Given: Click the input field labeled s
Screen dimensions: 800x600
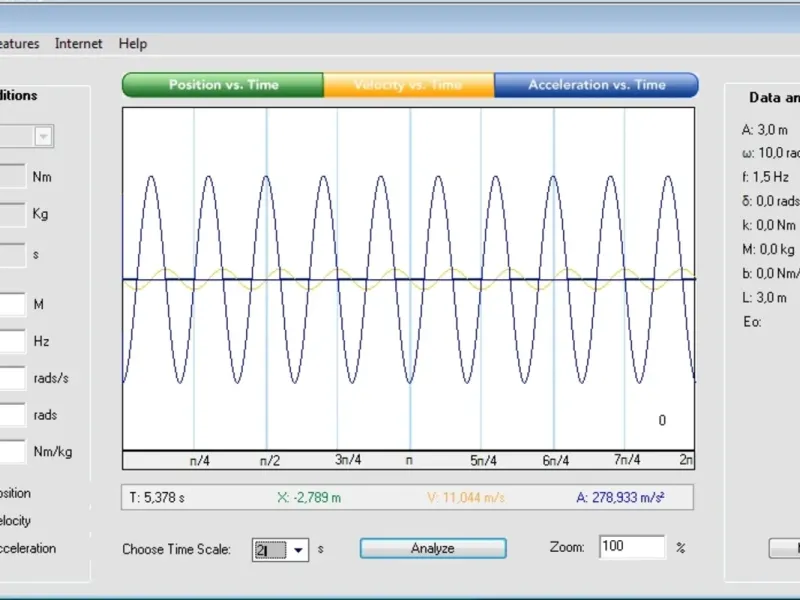Looking at the screenshot, I should [12, 255].
